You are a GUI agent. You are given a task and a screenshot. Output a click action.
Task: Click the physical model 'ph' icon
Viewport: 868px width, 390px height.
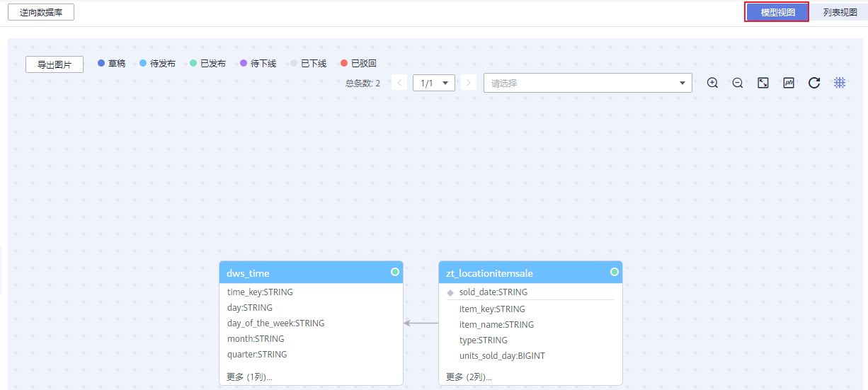tap(789, 83)
